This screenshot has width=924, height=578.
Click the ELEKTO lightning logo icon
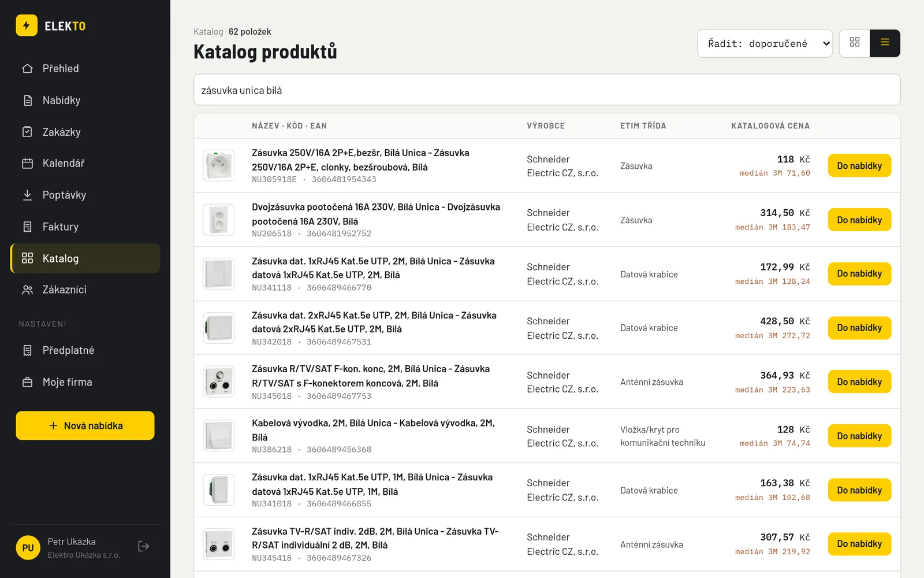[x=27, y=25]
